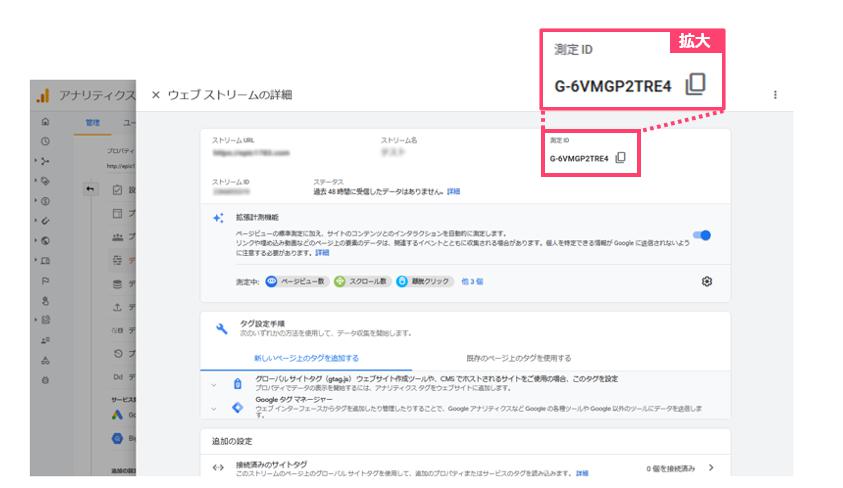Viewport: 843px width, 488px height.
Task: Open monetization dollar icon in background sidebar
Action: pos(45,201)
